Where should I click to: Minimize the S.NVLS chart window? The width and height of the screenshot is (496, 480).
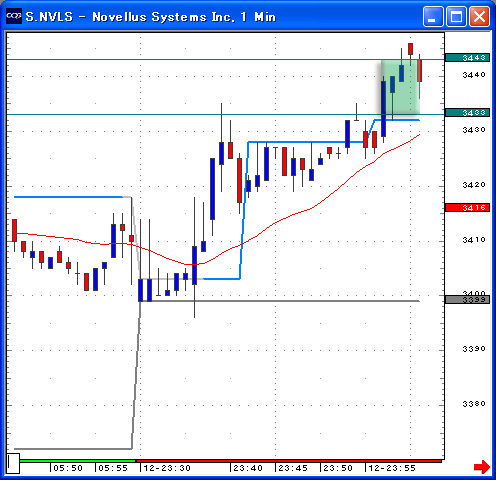click(433, 16)
